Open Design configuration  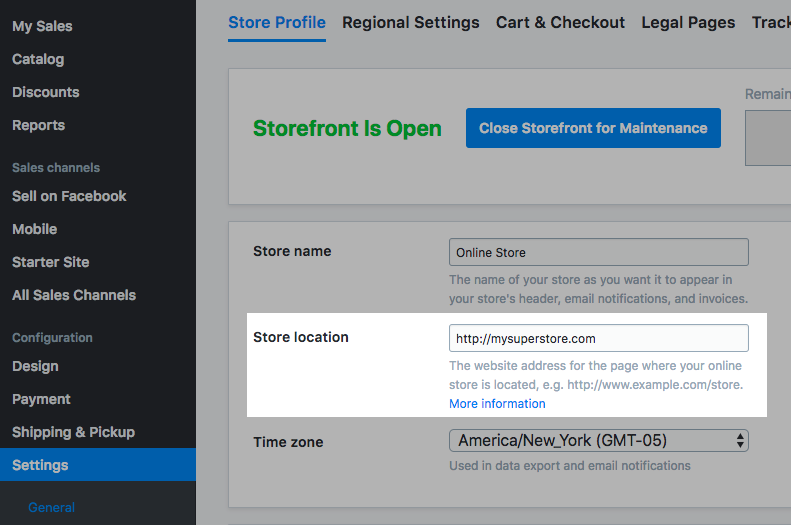point(35,366)
